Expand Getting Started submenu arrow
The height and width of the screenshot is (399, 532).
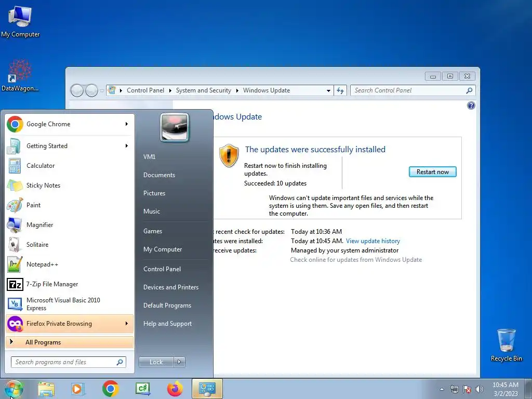pyautogui.click(x=127, y=146)
